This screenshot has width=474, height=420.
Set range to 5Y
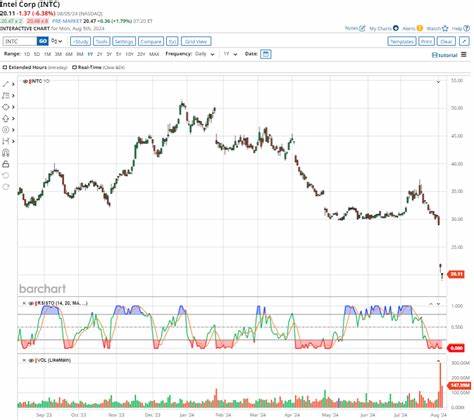pos(118,54)
